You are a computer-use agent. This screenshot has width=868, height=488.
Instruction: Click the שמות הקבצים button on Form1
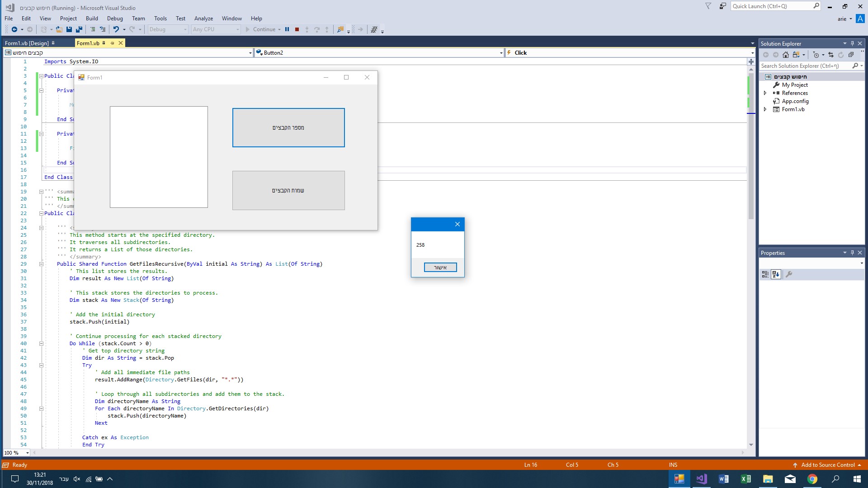click(288, 190)
